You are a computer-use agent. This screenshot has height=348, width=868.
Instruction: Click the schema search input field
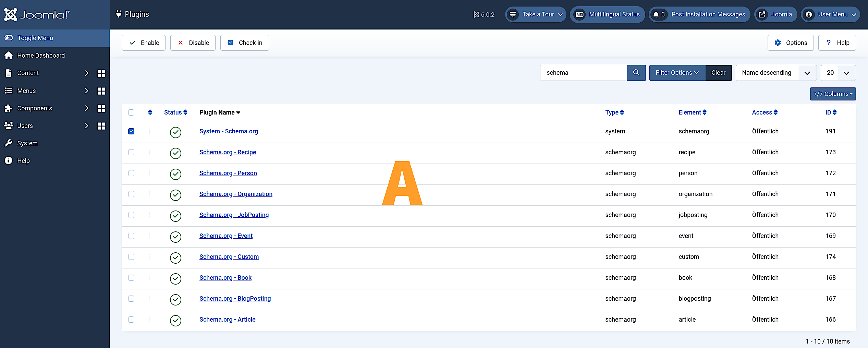pos(583,73)
